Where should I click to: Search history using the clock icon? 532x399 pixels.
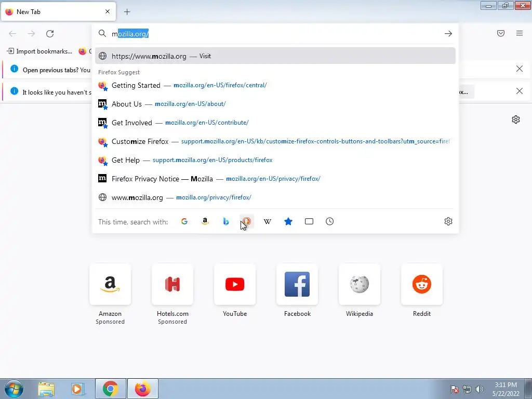click(330, 221)
